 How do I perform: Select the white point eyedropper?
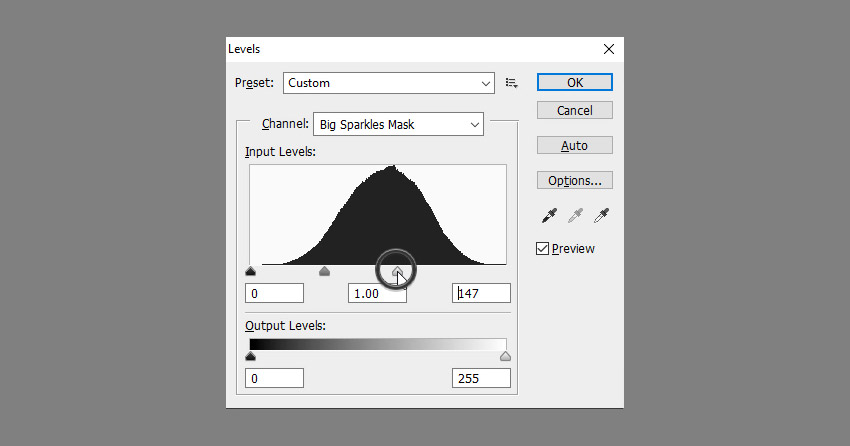coord(601,216)
